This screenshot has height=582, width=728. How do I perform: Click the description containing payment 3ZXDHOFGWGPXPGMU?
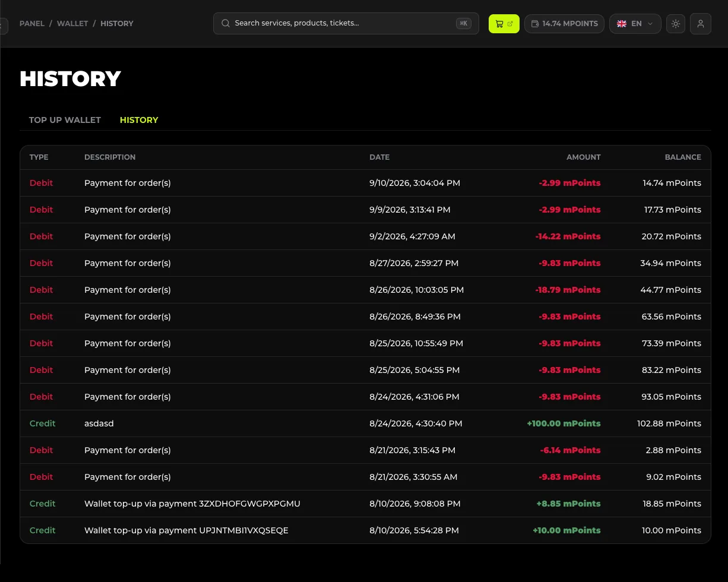coord(192,504)
